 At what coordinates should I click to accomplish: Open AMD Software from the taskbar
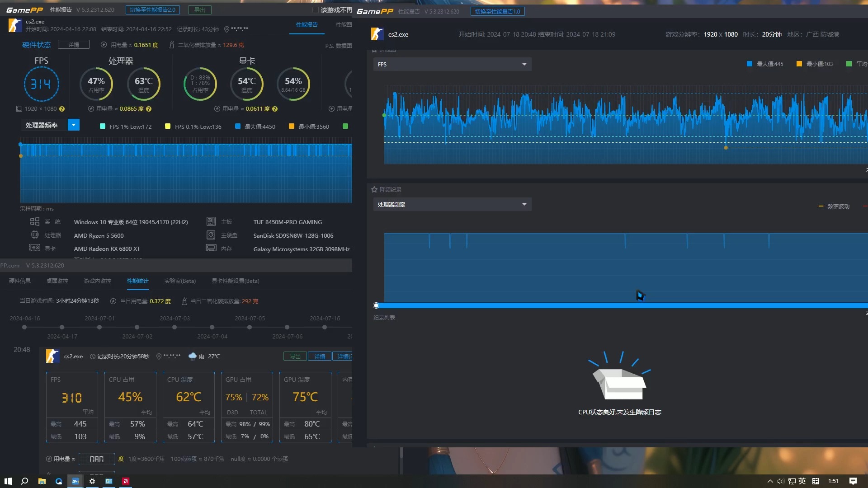(126, 481)
